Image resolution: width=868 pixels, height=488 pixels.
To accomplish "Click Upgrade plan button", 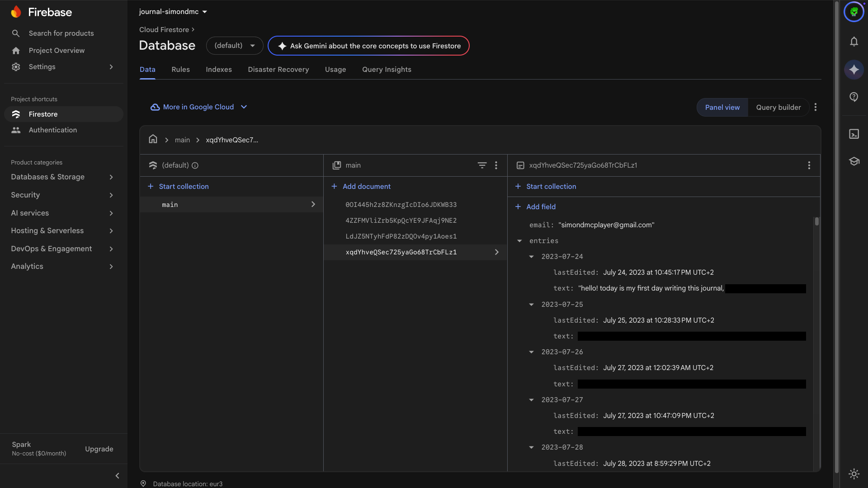I will click(99, 449).
